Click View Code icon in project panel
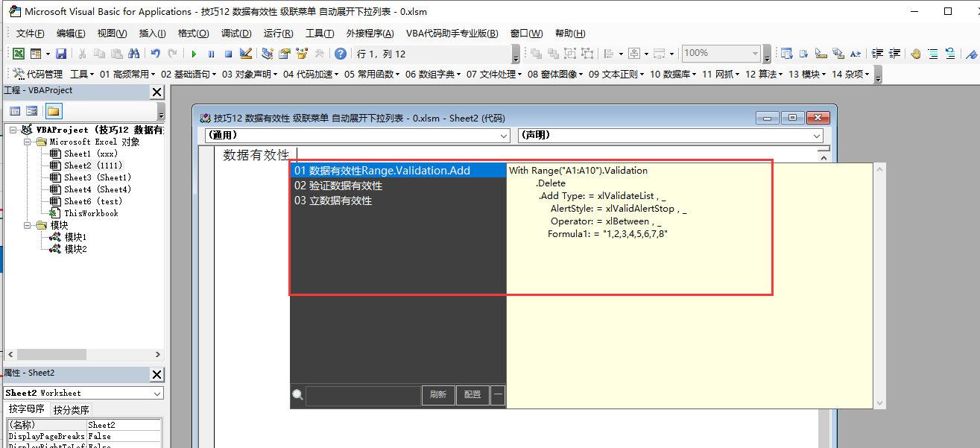The width and height of the screenshot is (980, 448). (15, 111)
